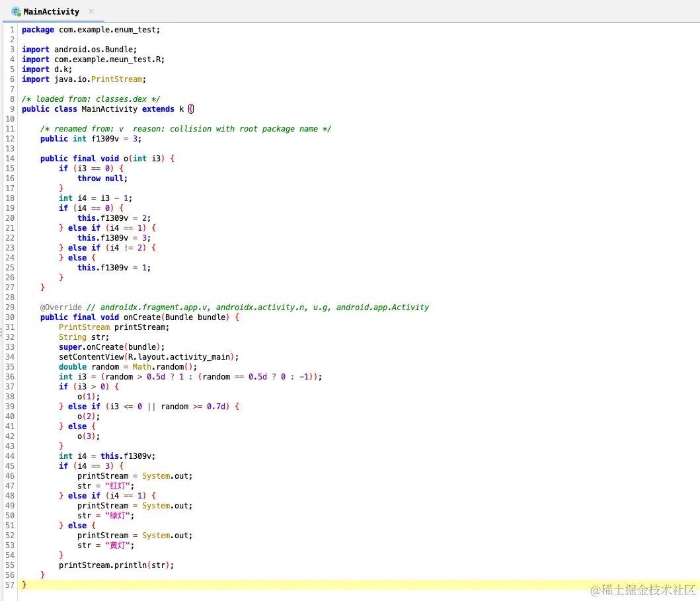The image size is (700, 601).
Task: Click the 'loaded from: classes.dex' comment
Action: 91,99
